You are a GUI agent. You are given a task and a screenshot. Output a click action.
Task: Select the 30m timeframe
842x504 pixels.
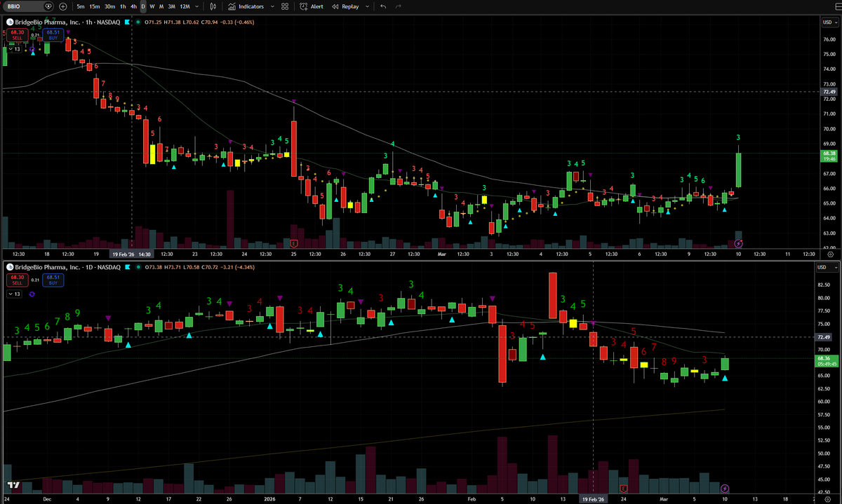[110, 6]
